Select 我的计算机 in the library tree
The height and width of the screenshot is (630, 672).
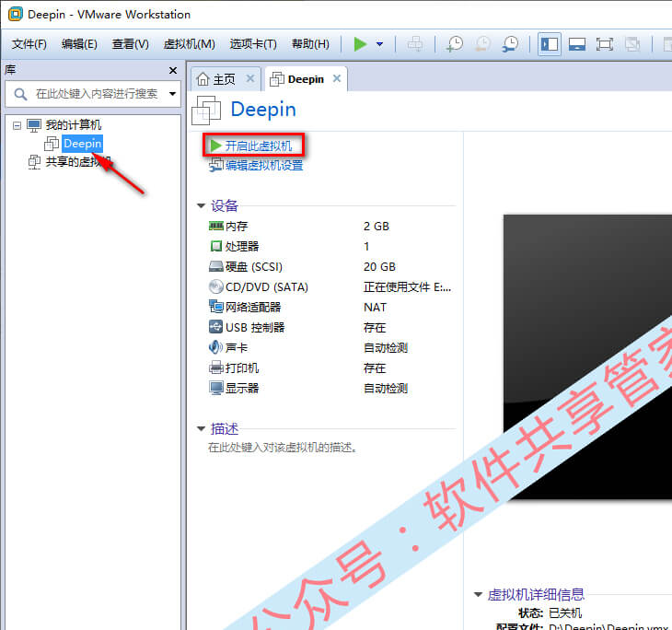(74, 124)
